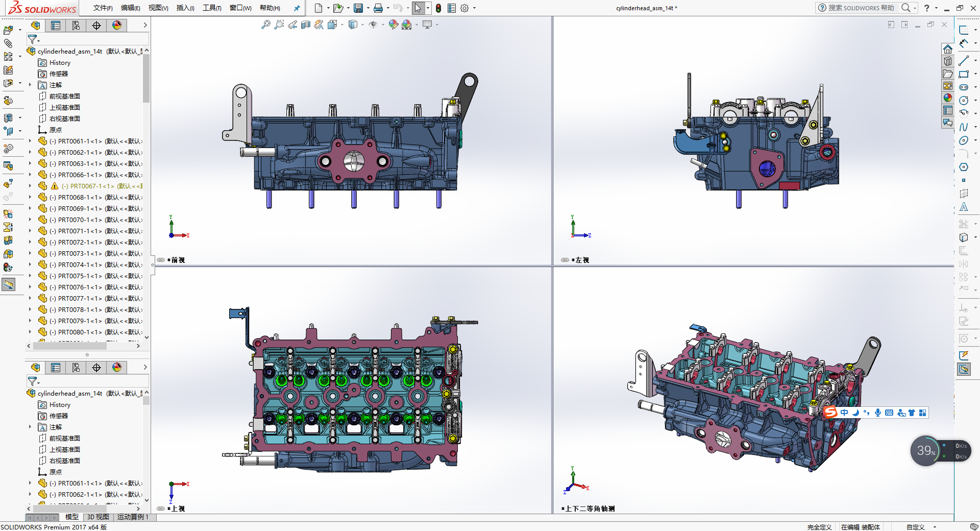Open File Properties list icon
This screenshot has width=980, height=531.
coord(452,8)
